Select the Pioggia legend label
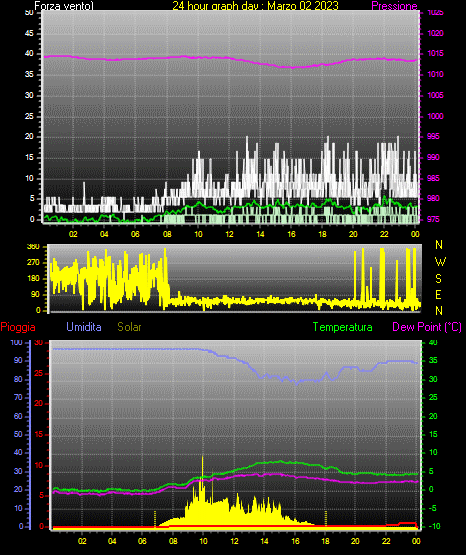The width and height of the screenshot is (466, 555). [x=18, y=327]
